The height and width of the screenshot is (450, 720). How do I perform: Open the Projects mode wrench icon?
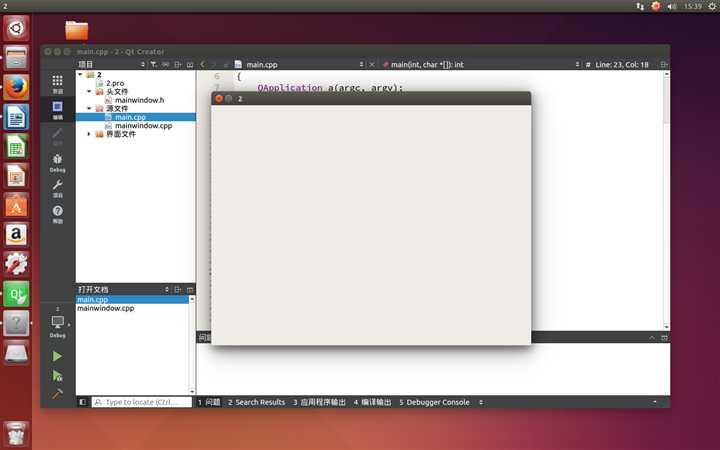[x=57, y=188]
